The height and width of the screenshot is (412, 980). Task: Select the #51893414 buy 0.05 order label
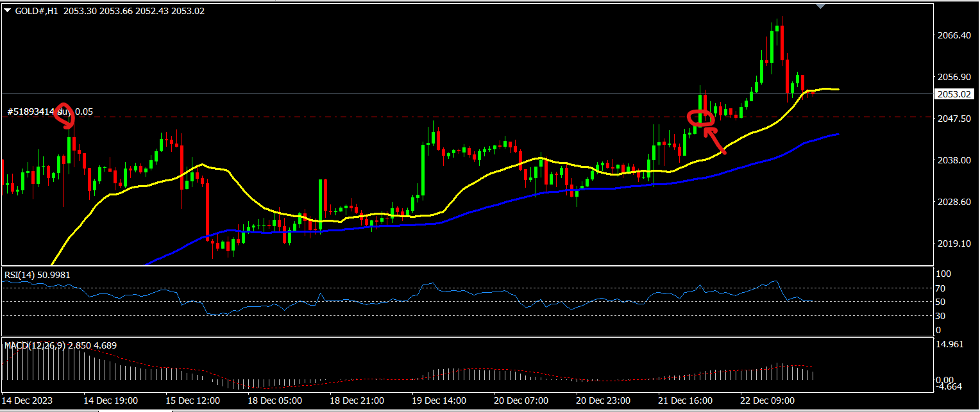pos(50,111)
